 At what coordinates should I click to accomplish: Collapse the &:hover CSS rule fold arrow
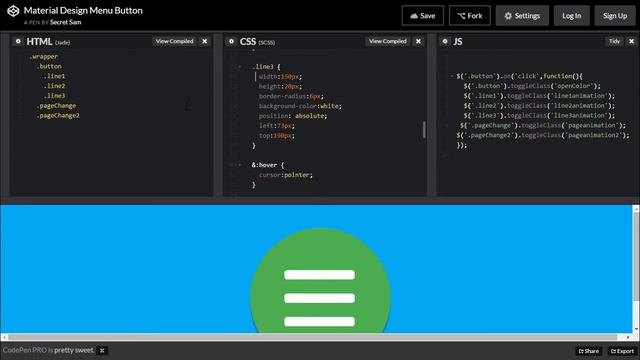(240, 165)
